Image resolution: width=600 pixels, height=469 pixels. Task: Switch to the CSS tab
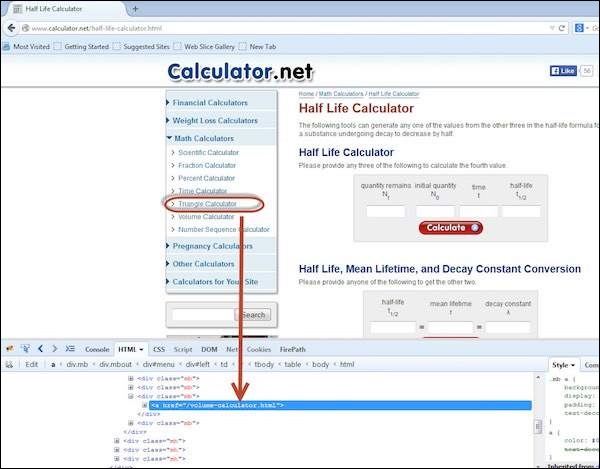point(159,349)
